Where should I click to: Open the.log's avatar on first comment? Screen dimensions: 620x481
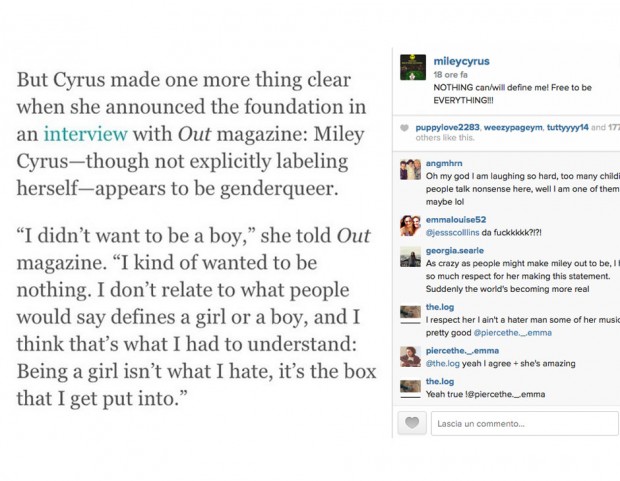(x=410, y=314)
